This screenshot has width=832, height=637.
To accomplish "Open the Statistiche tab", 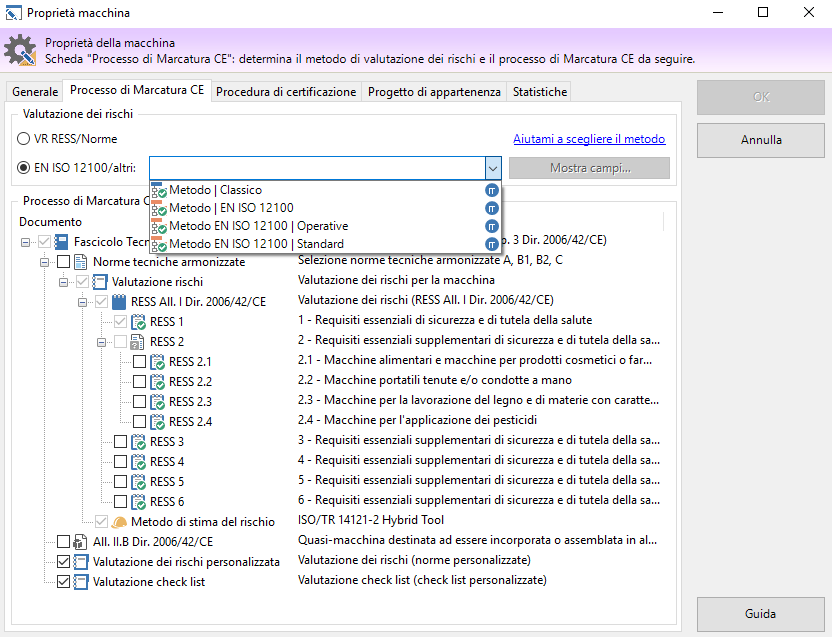I will (539, 92).
